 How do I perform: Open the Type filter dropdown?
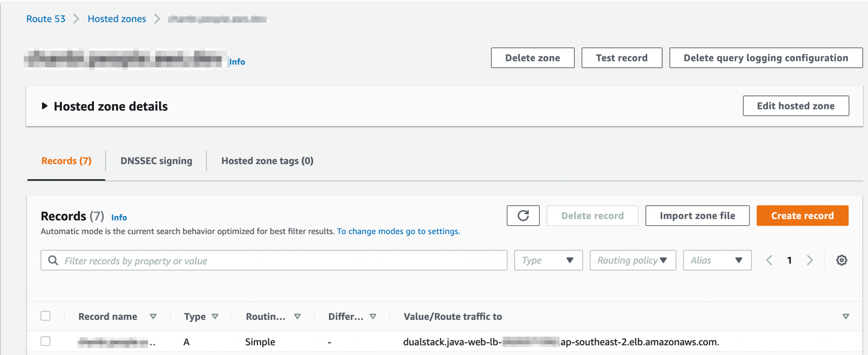[x=548, y=260]
